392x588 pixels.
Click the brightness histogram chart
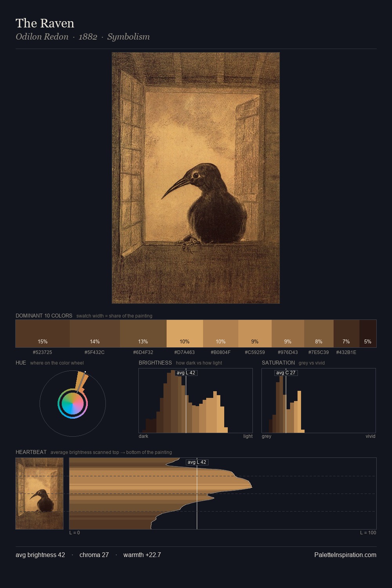(x=196, y=401)
